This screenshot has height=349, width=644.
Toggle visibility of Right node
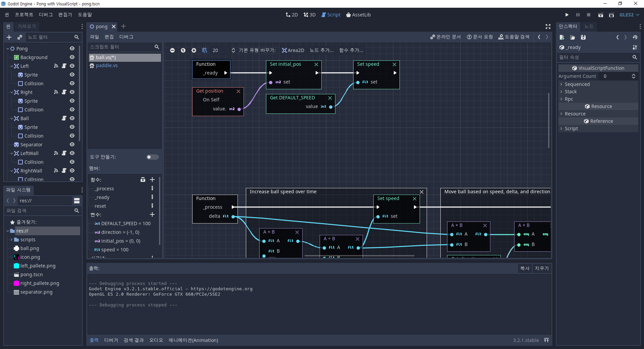coord(72,92)
